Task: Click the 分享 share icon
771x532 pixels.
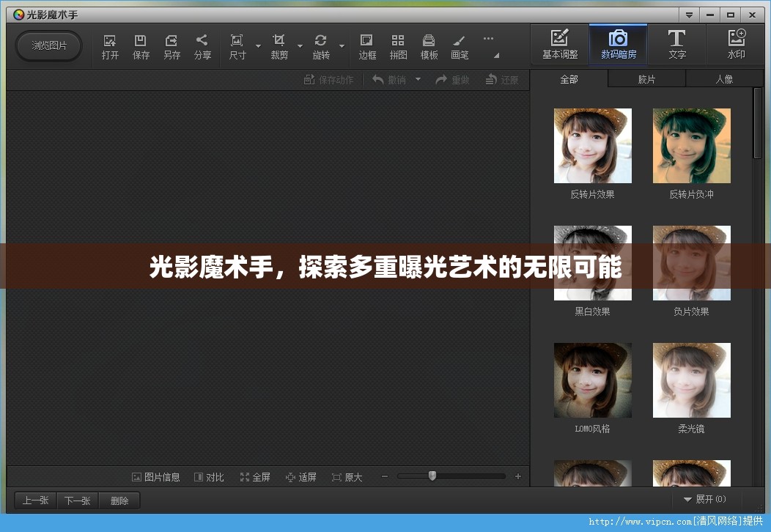Action: (202, 47)
